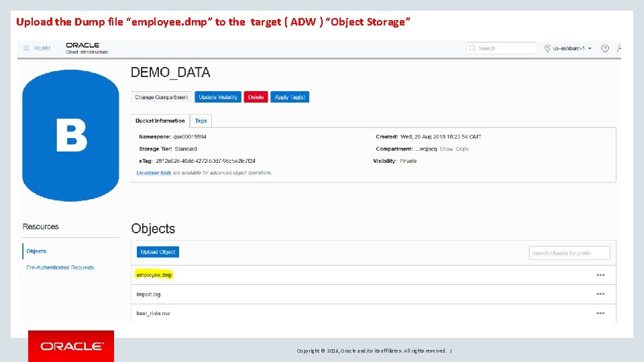Click the red Delete button
Screen dimensions: 644x362
tap(256, 97)
